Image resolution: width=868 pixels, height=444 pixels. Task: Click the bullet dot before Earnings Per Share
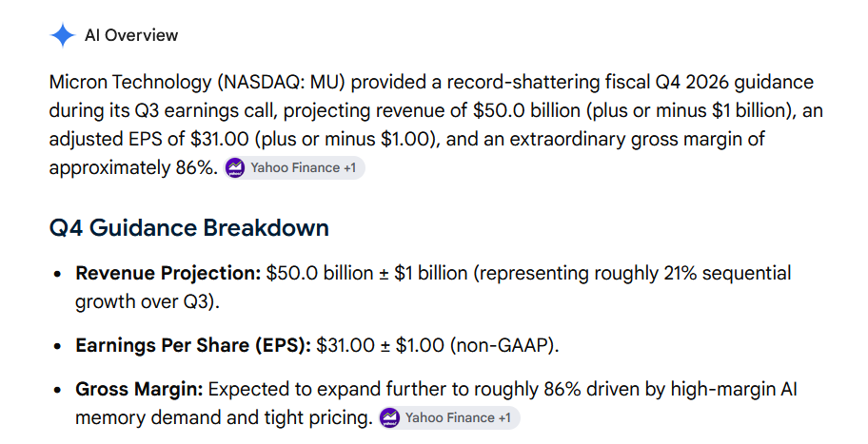(x=57, y=346)
